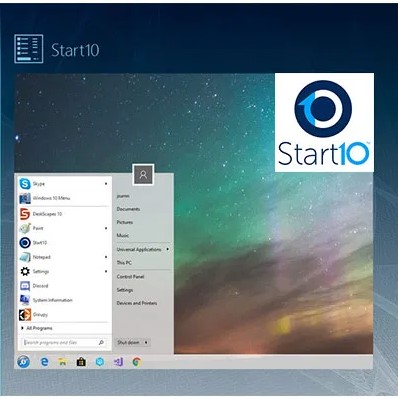Launch the Windows 10 Menu entry
The width and height of the screenshot is (398, 399).
point(63,198)
